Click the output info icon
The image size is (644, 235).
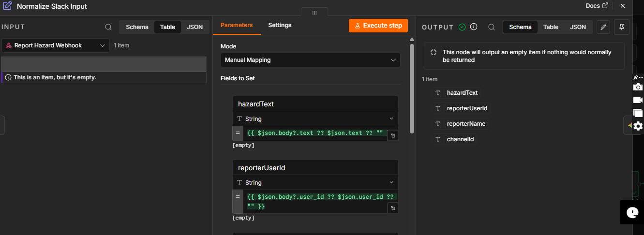tap(474, 27)
